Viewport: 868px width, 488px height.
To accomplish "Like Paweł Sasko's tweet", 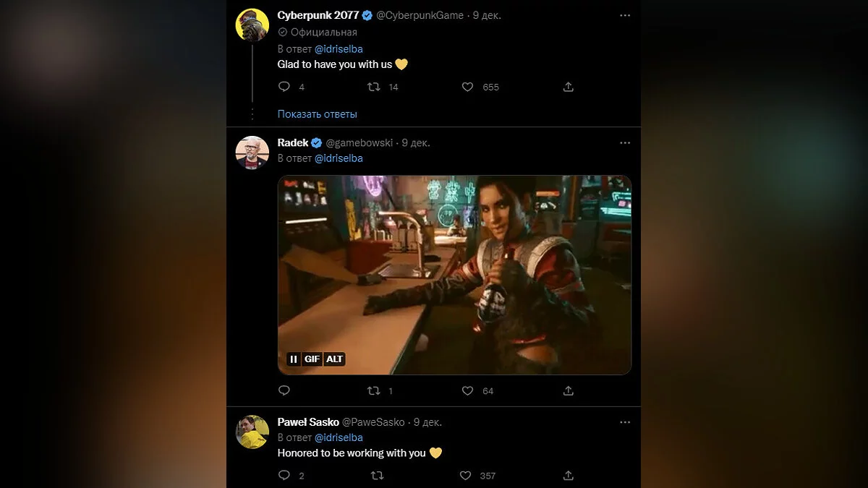I will point(467,475).
